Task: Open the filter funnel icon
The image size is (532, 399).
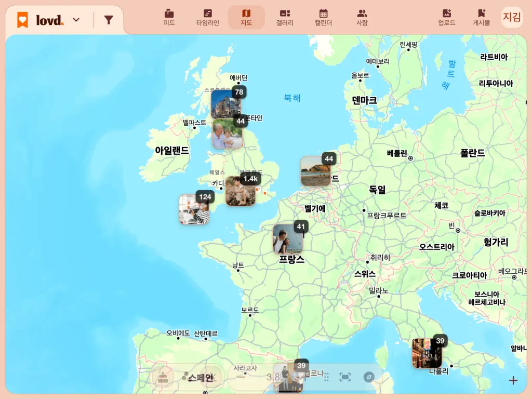Action: coord(109,20)
